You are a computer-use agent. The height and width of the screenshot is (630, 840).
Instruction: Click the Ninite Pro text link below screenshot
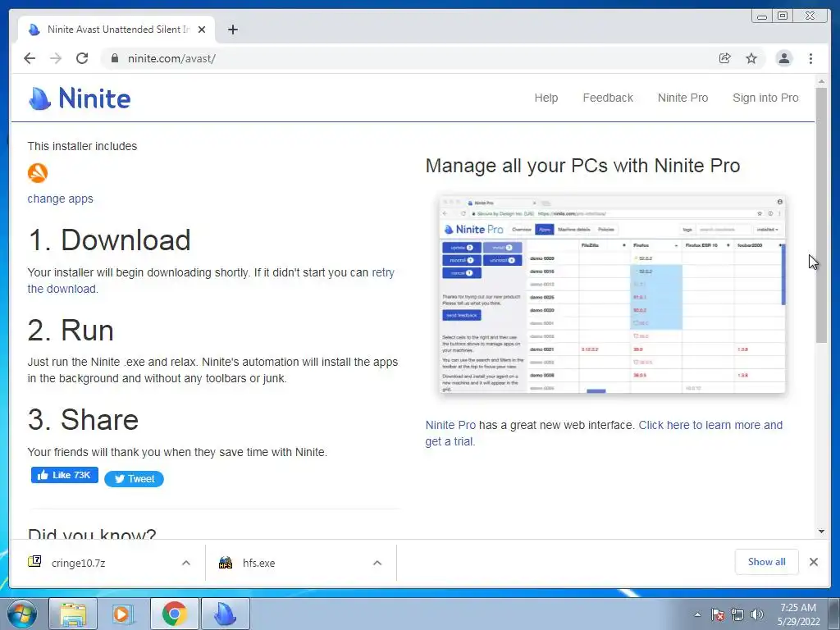click(x=450, y=426)
